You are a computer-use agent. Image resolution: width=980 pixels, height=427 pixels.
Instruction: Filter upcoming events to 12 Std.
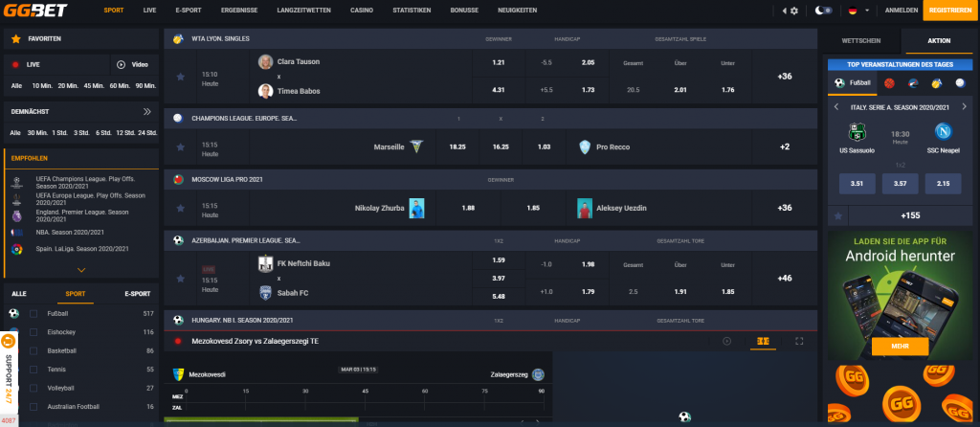pos(126,132)
